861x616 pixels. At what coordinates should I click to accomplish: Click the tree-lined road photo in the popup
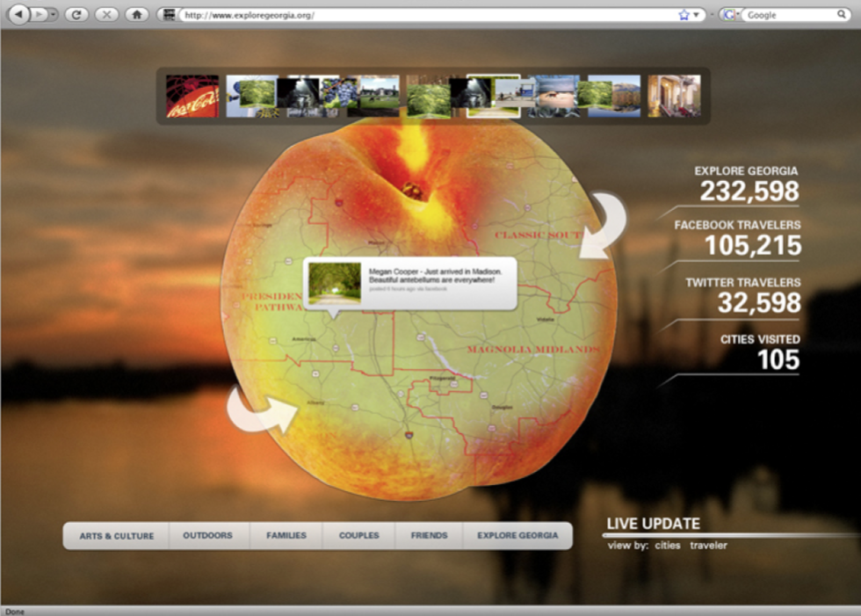(x=335, y=283)
